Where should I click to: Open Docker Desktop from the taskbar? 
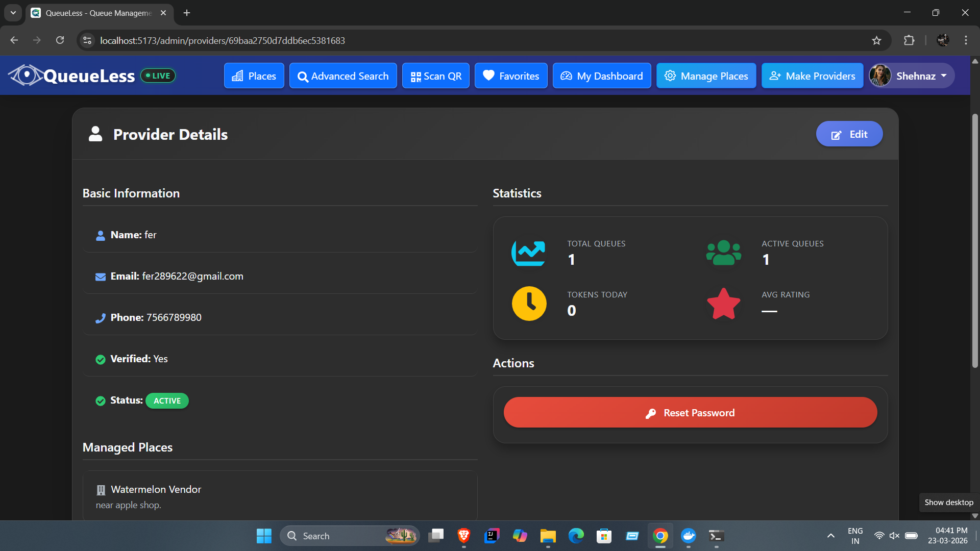tap(688, 536)
